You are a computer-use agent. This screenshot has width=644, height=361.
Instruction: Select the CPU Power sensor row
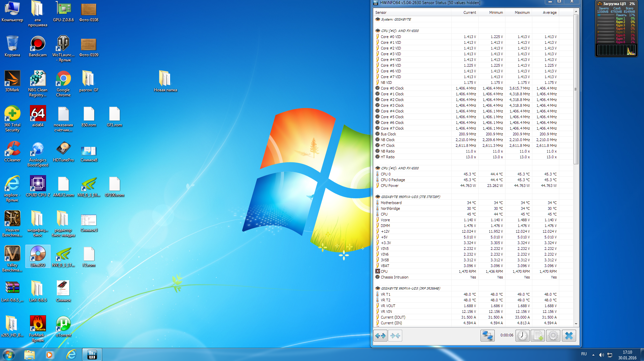(x=473, y=186)
